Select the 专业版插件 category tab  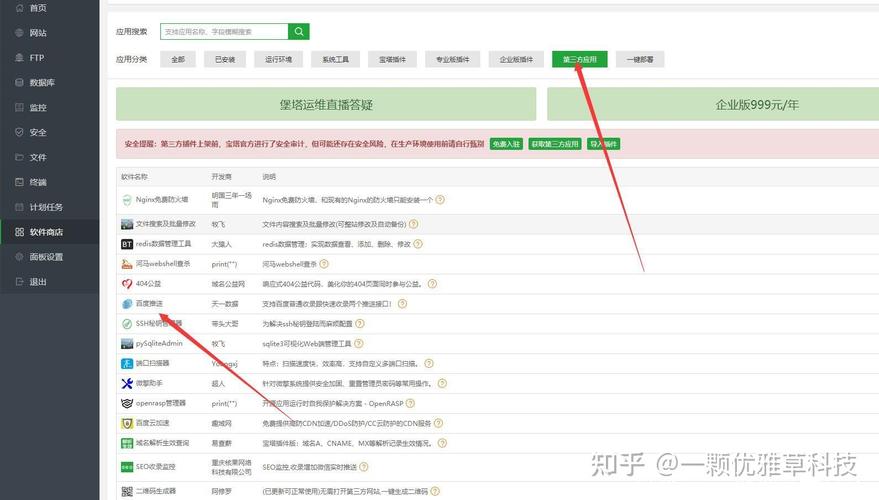(x=452, y=59)
